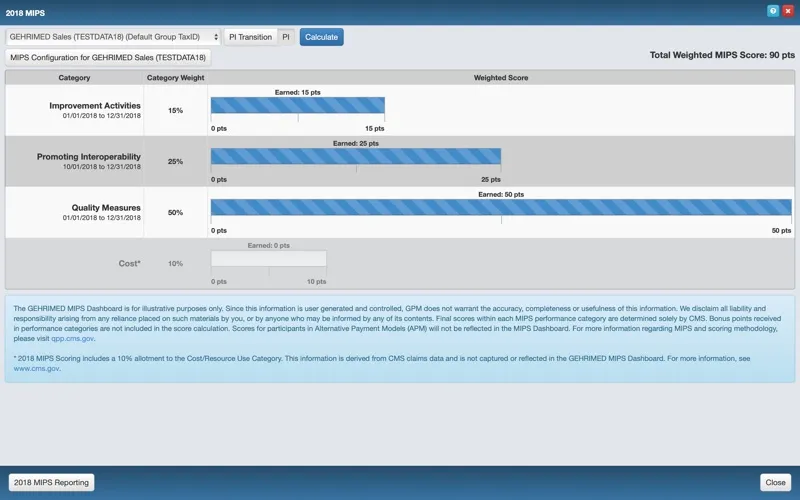Click Total Weighted MIPS Score: 90 pts

[722, 55]
